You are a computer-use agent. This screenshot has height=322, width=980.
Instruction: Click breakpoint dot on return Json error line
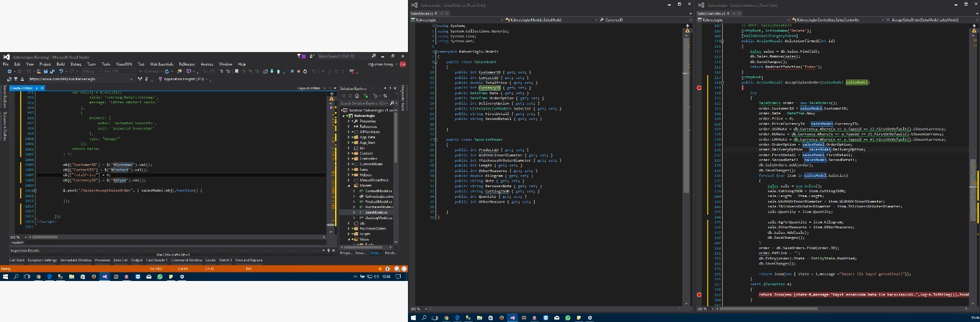pyautogui.click(x=699, y=294)
